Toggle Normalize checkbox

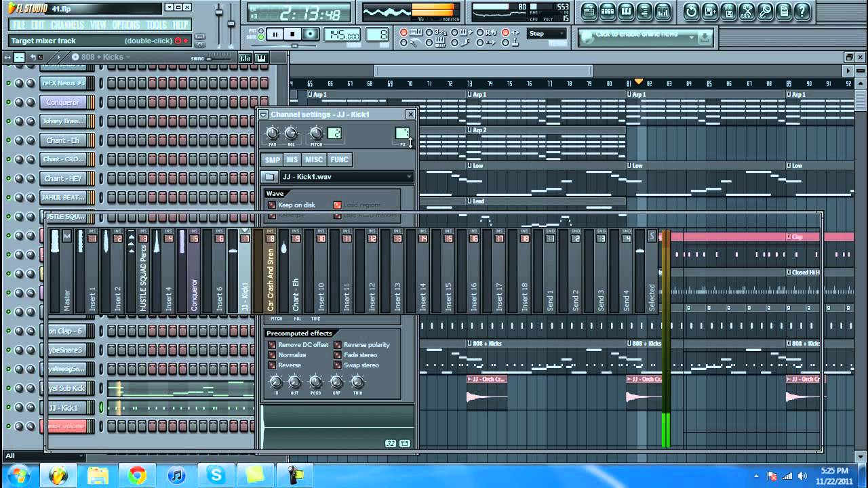pyautogui.click(x=272, y=355)
